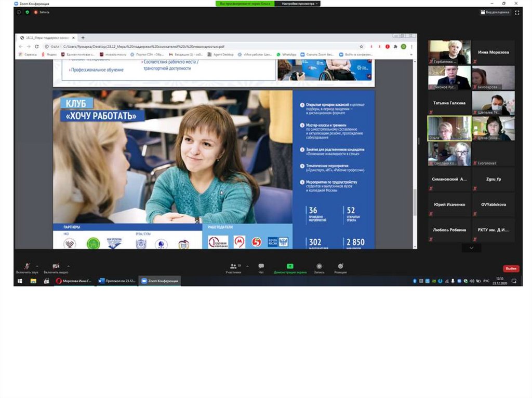Select Zgsu_fp participant tile
532x398 pixels.
[494, 179]
